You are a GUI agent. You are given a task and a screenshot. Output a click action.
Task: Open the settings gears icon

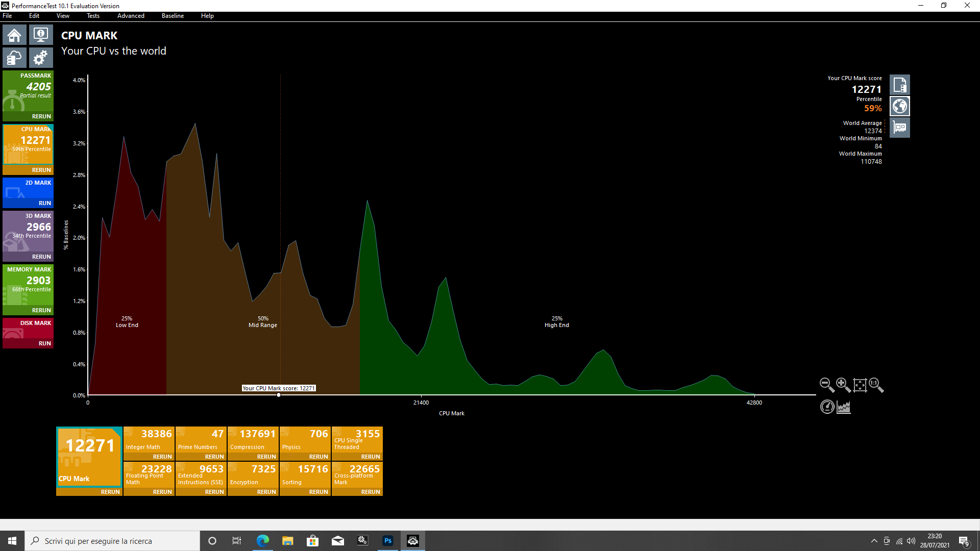pos(41,58)
